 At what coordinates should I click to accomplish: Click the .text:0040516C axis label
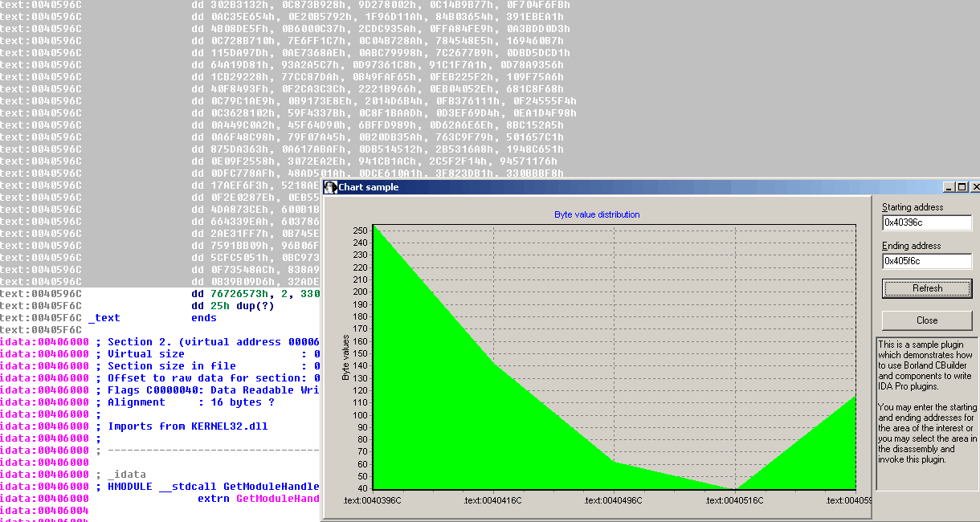point(735,500)
